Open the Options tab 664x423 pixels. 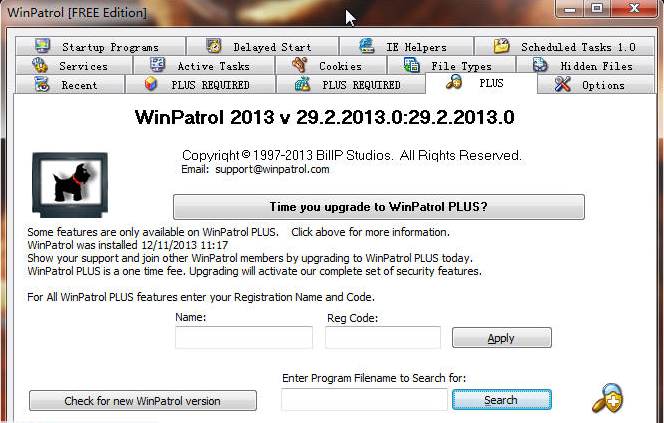pyautogui.click(x=596, y=84)
